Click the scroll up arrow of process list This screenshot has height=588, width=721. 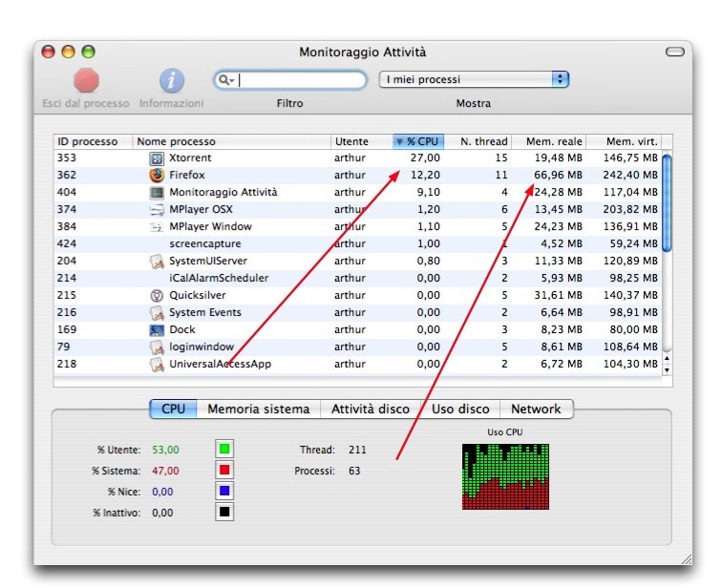(667, 358)
